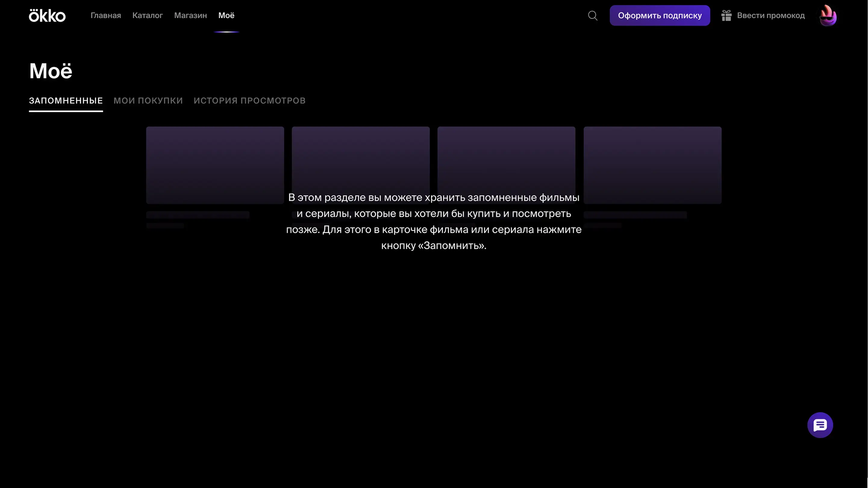Click the gift box icon
Image resolution: width=868 pixels, height=488 pixels.
[726, 15]
